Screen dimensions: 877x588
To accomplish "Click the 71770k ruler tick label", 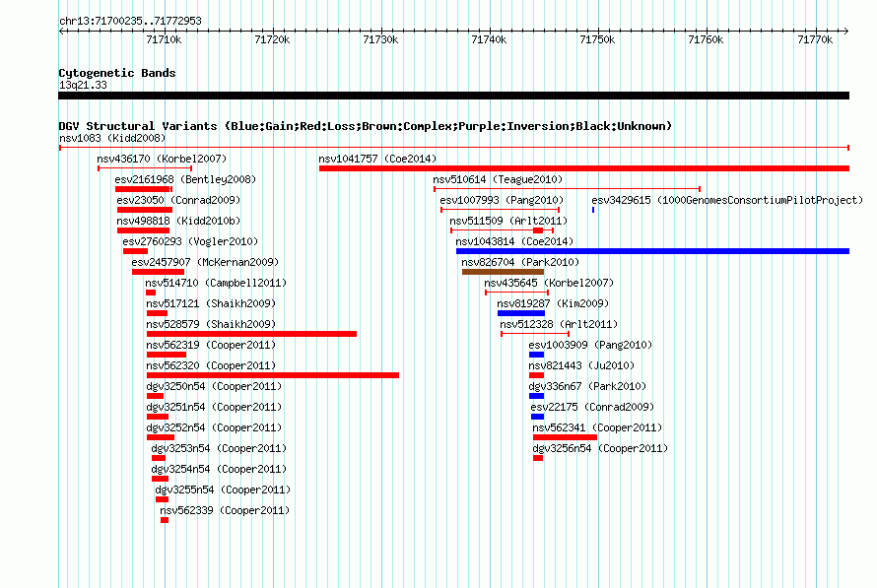I will coord(816,39).
